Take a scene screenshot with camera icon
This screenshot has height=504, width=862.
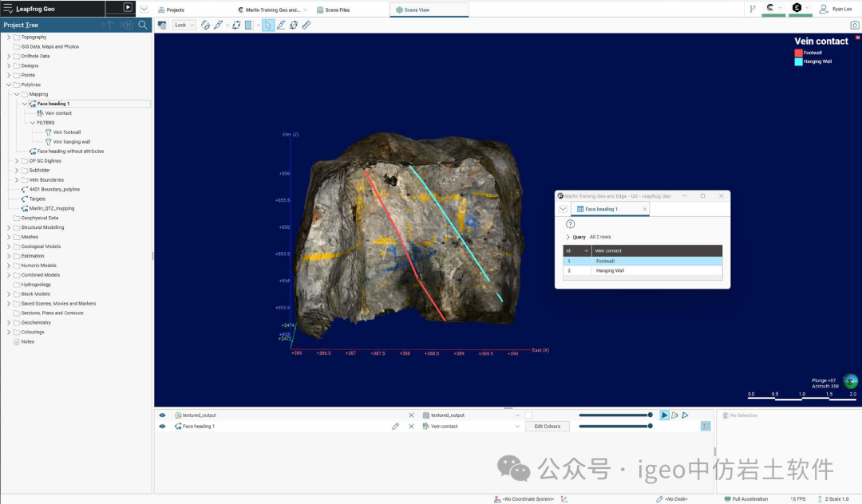855,25
